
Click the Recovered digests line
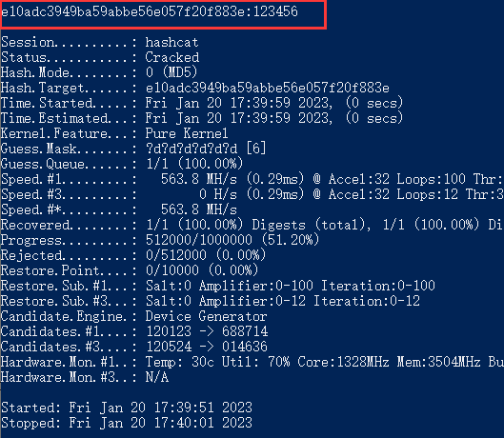click(252, 225)
